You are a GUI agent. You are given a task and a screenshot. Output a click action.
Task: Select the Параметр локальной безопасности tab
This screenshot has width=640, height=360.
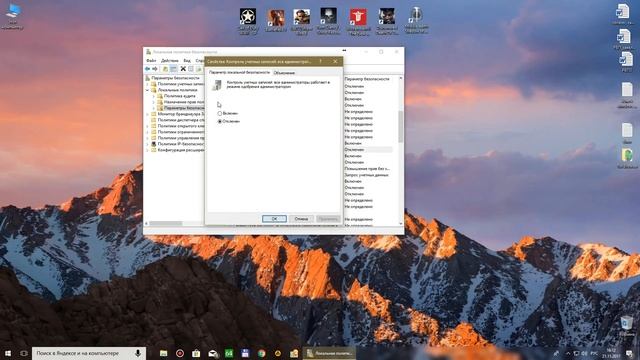239,72
